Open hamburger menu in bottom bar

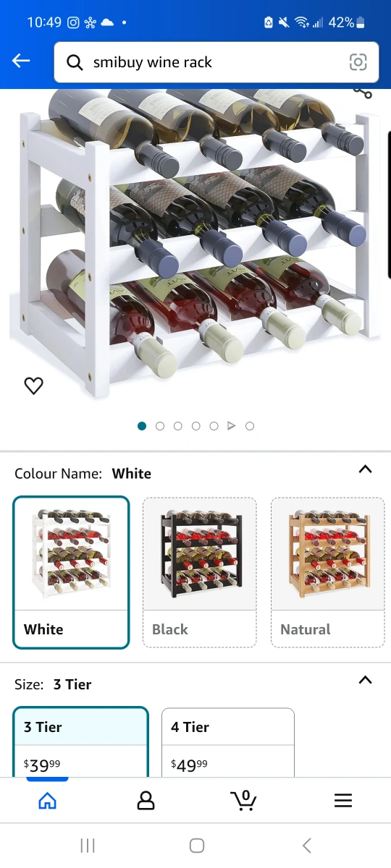(342, 800)
